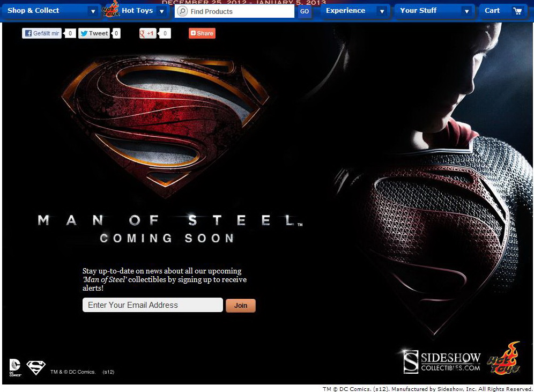Expand the Hot Toys dropdown arrow
This screenshot has width=534, height=392.
[162, 11]
